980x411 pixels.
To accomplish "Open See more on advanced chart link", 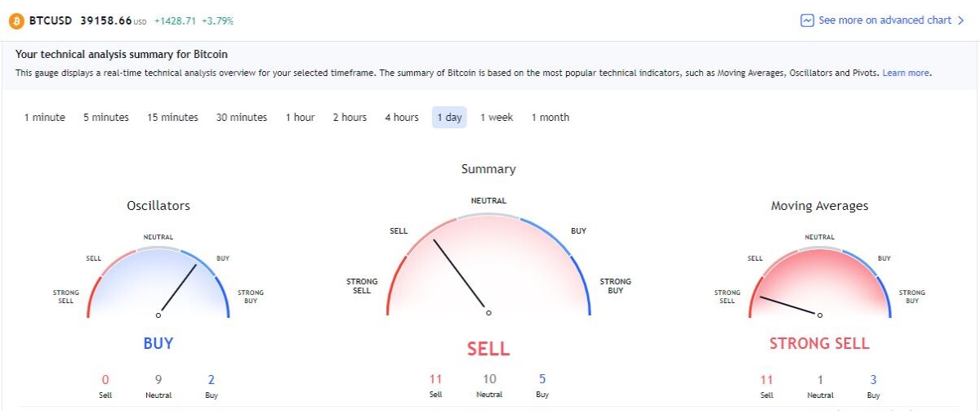I will point(884,20).
